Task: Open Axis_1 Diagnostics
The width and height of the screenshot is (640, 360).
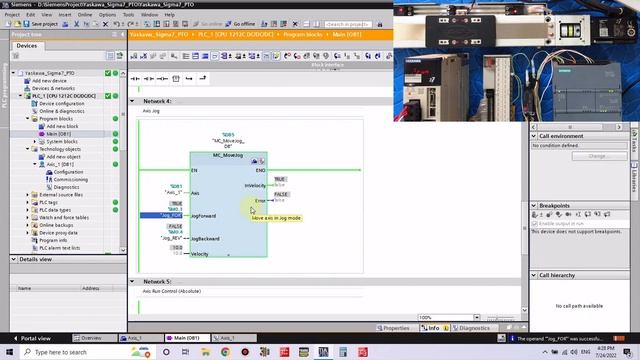Action: coord(66,187)
